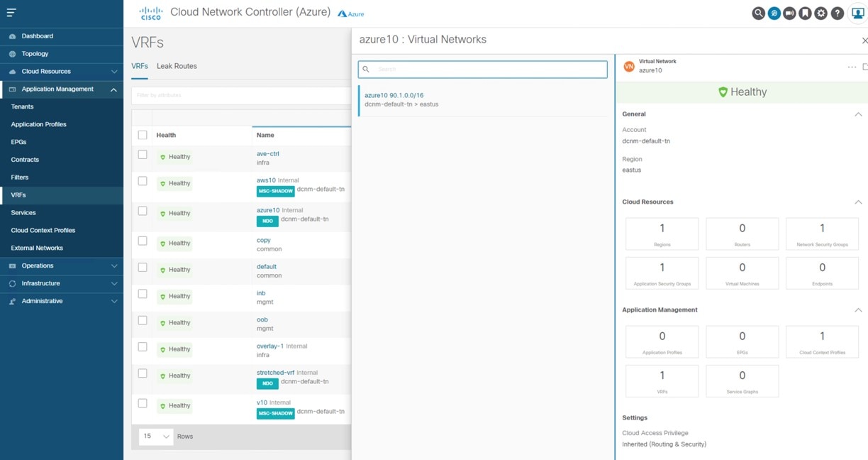Click the Administrative user icon in sidebar
The image size is (868, 460).
coord(13,302)
